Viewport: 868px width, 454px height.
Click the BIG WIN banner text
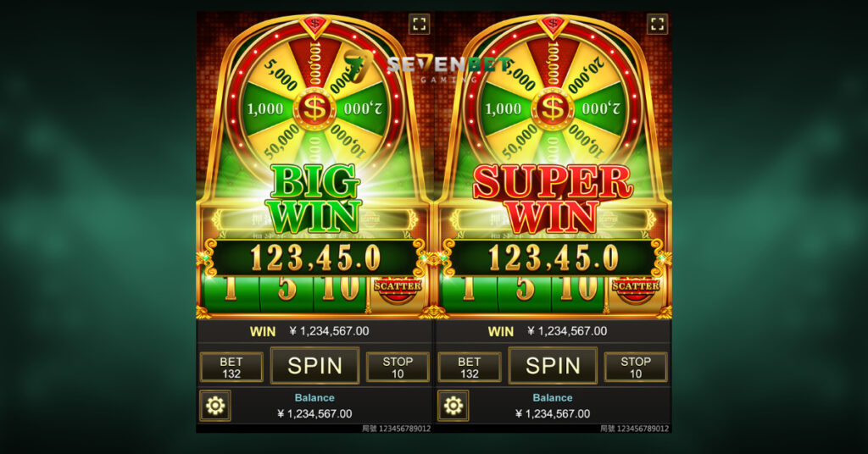[314, 199]
